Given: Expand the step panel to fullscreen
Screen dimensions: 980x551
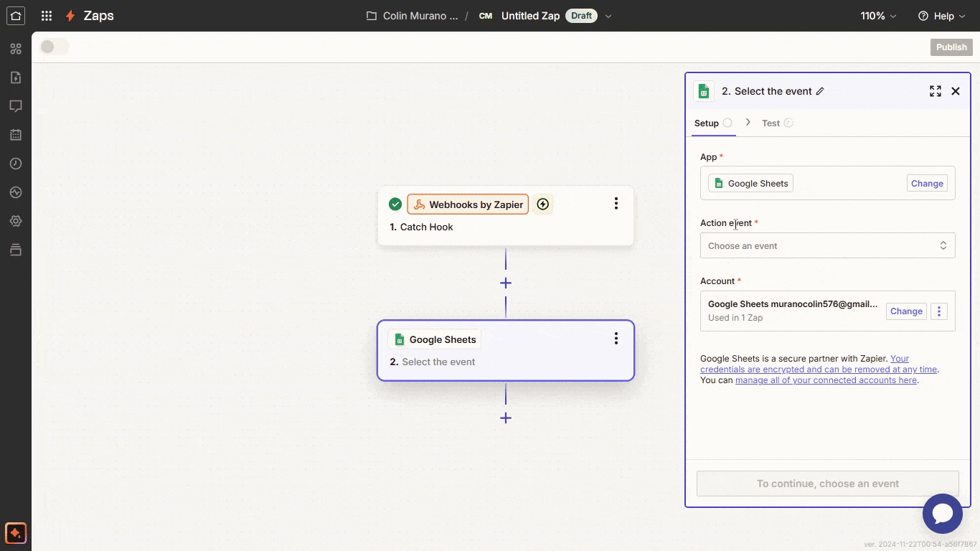Looking at the screenshot, I should pyautogui.click(x=936, y=91).
